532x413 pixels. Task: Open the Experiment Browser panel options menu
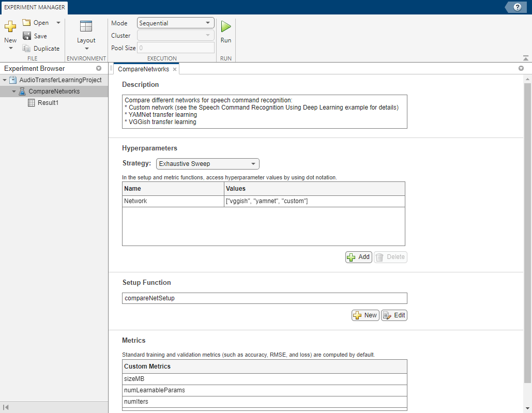[99, 68]
